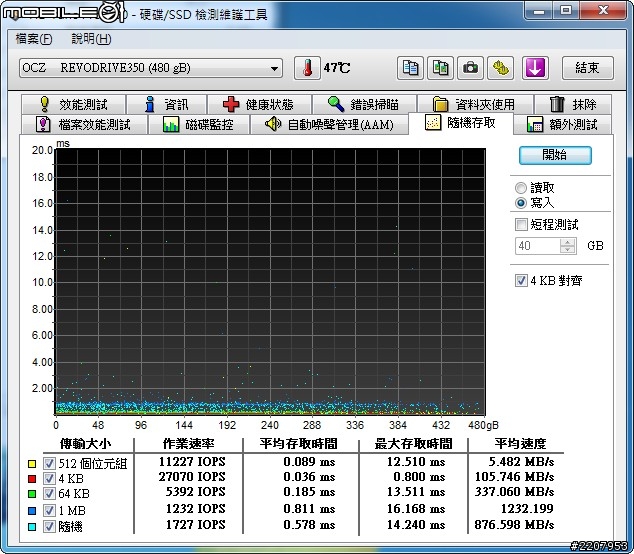Click the copy text to clipboard icon
634x554 pixels.
click(x=410, y=68)
